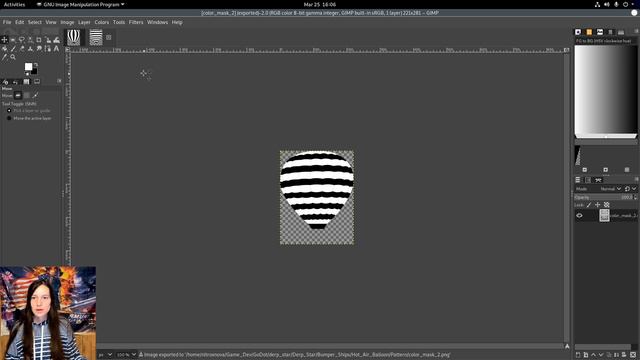Toggle lock pixels for the layer

589,205
